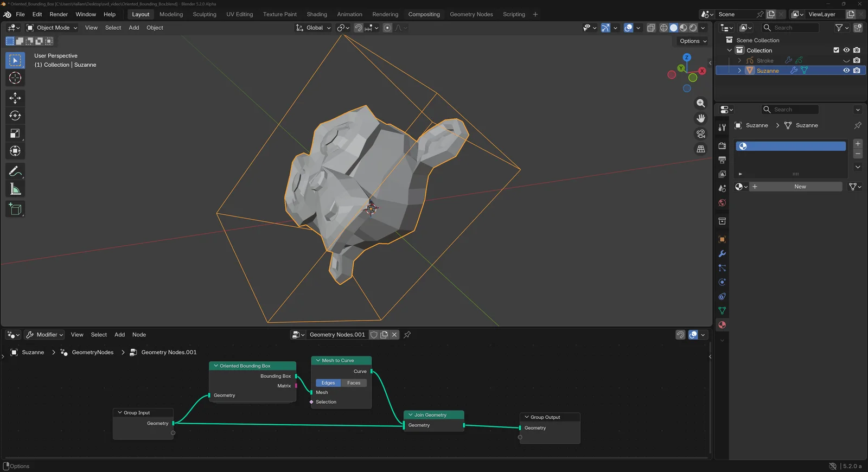This screenshot has width=868, height=472.
Task: Open the viewport Options dropdown
Action: [x=693, y=41]
